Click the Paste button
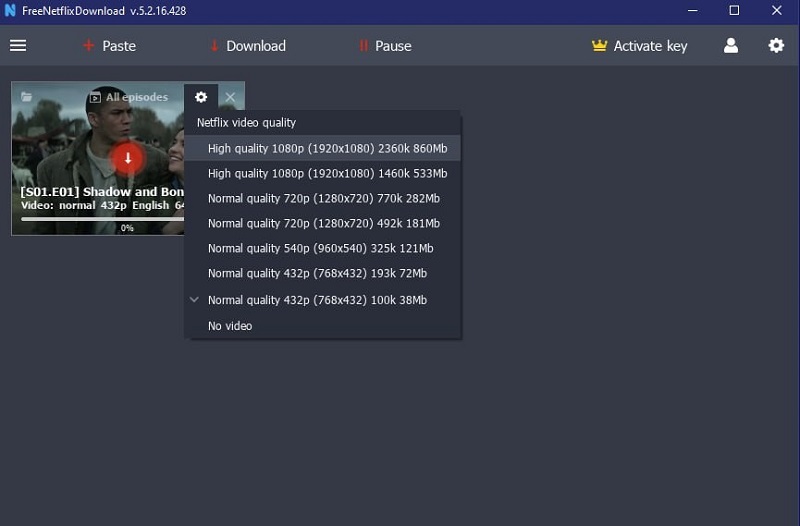The image size is (800, 526). tap(109, 46)
